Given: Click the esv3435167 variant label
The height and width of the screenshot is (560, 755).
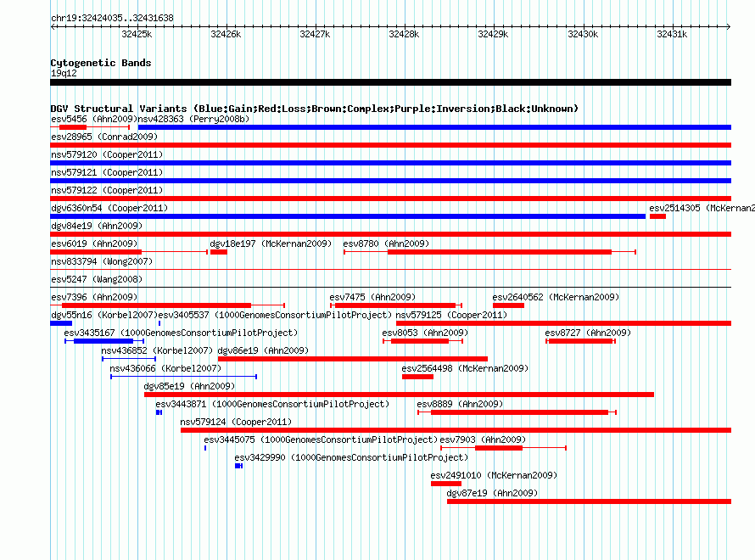Looking at the screenshot, I should click(x=181, y=333).
